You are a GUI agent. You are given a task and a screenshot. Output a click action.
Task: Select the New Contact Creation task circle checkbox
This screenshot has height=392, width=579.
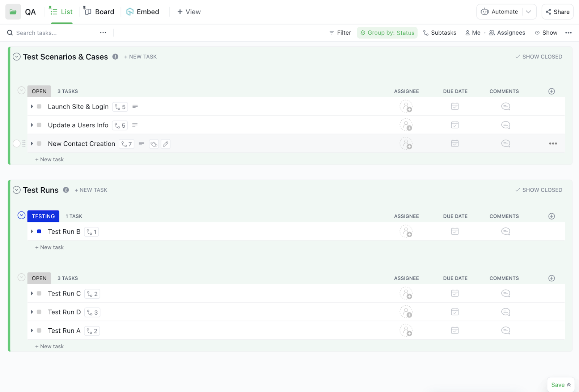coord(17,144)
